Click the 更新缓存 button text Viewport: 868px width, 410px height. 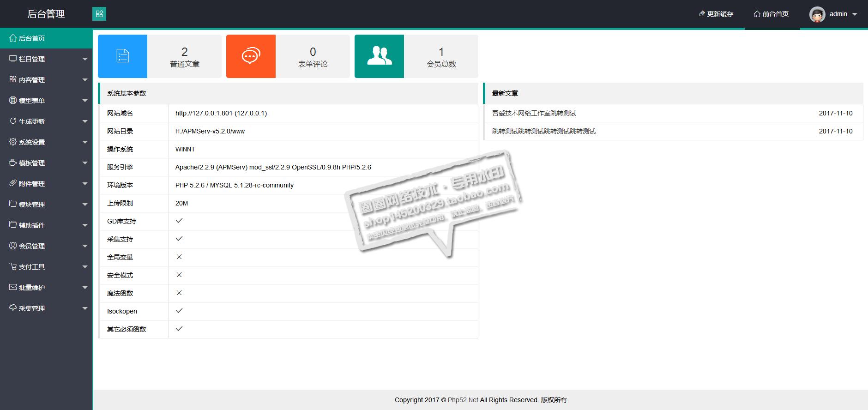(x=720, y=14)
